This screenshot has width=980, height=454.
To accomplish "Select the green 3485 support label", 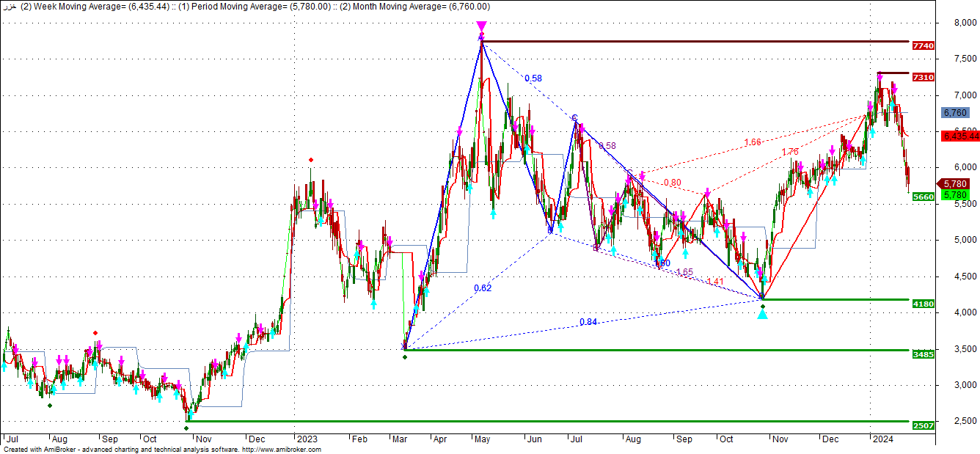I will [x=923, y=354].
